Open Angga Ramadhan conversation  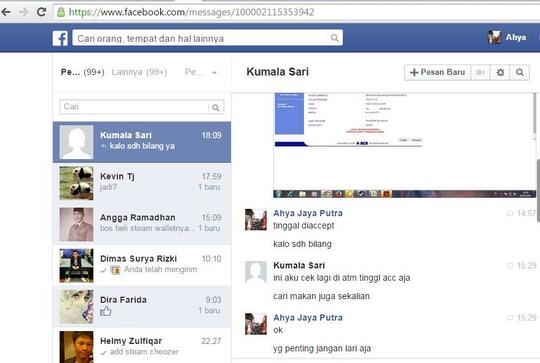[142, 224]
